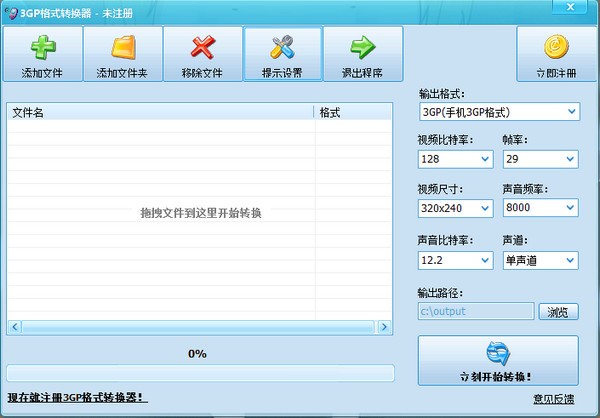Open the 现在就注册3GP格式转换器 registration link
Screen dimensions: 600x418
(77, 397)
